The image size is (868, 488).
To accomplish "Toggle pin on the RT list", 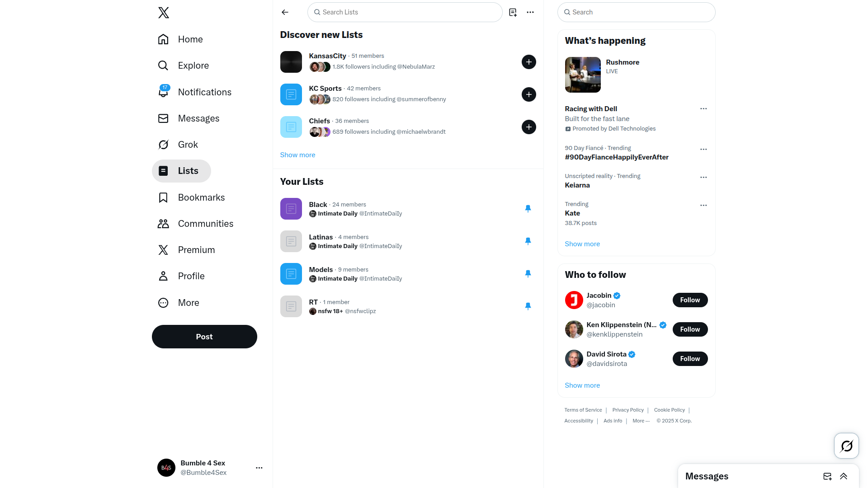I will pos(528,306).
